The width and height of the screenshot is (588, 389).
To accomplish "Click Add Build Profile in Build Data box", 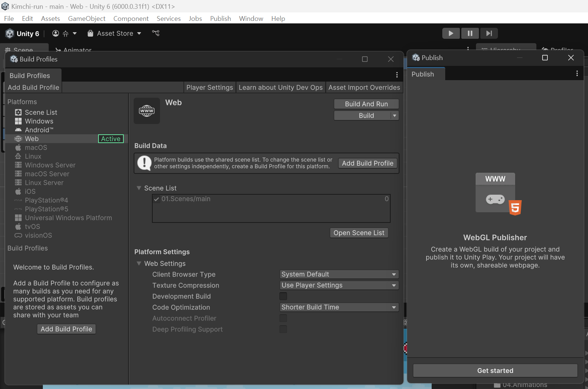I will coord(368,164).
